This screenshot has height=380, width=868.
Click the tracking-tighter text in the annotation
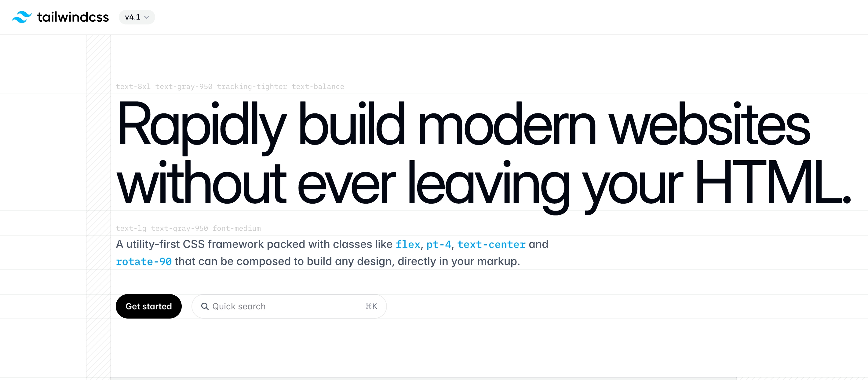252,87
